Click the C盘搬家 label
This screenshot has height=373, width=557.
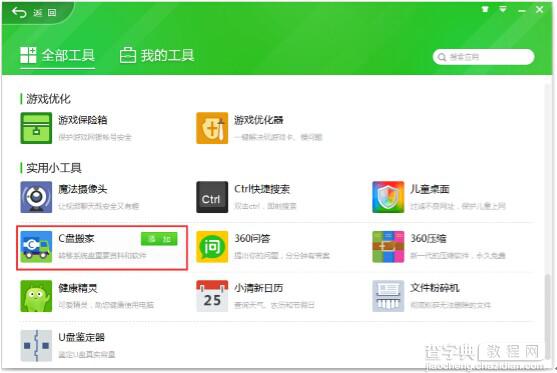tap(76, 238)
